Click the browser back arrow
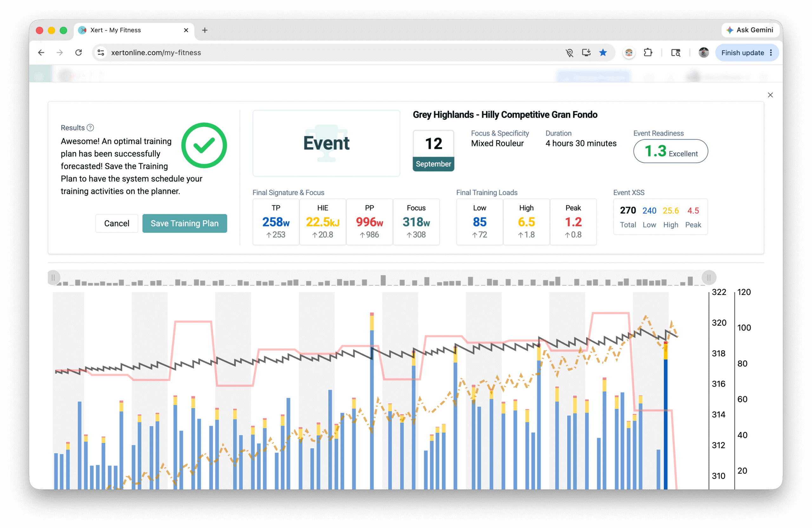Image resolution: width=812 pixels, height=528 pixels. coord(41,53)
